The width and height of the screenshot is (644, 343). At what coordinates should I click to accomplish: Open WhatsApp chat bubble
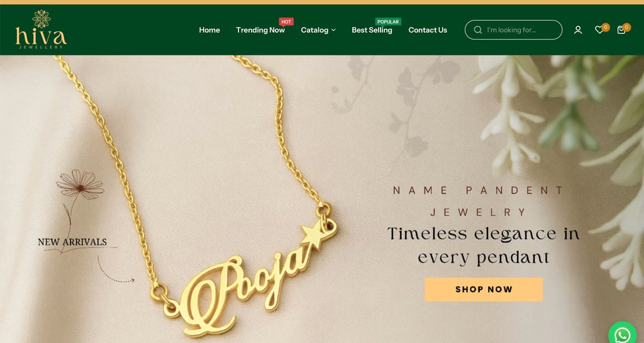[x=623, y=334]
